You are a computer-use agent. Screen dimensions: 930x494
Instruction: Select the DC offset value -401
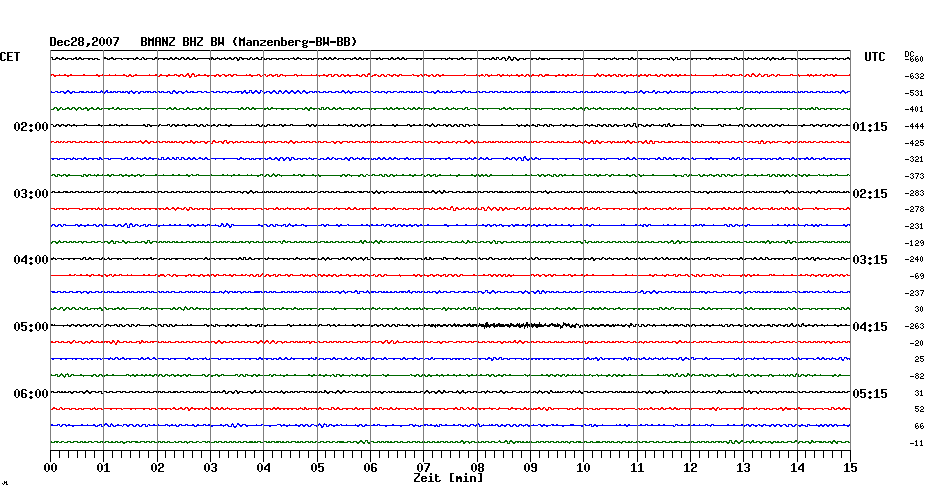(914, 110)
